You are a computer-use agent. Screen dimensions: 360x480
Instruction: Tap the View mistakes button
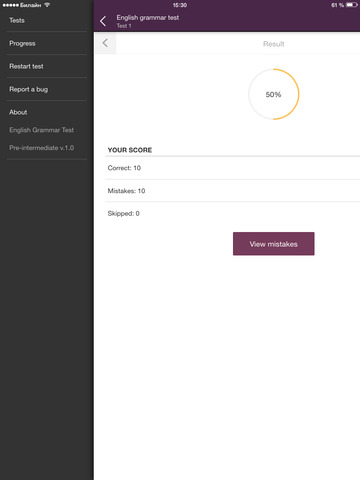pos(273,244)
